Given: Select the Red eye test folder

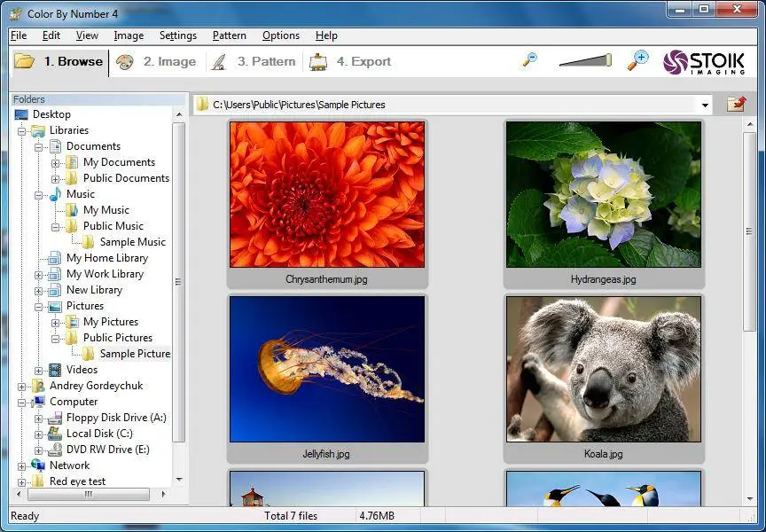Looking at the screenshot, I should pyautogui.click(x=77, y=481).
